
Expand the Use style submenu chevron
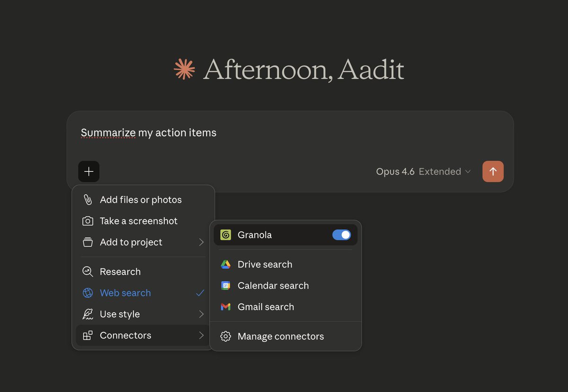201,314
